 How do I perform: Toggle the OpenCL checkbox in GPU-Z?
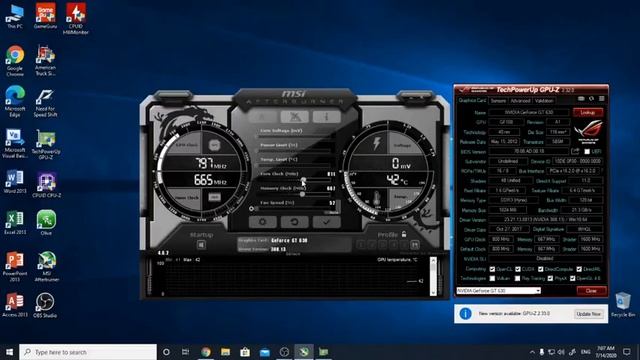click(x=492, y=269)
